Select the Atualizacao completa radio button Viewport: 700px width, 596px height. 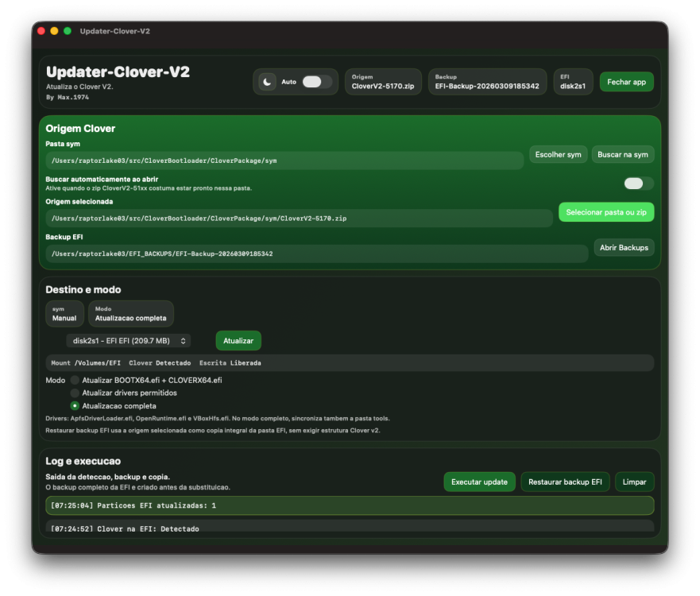coord(75,406)
